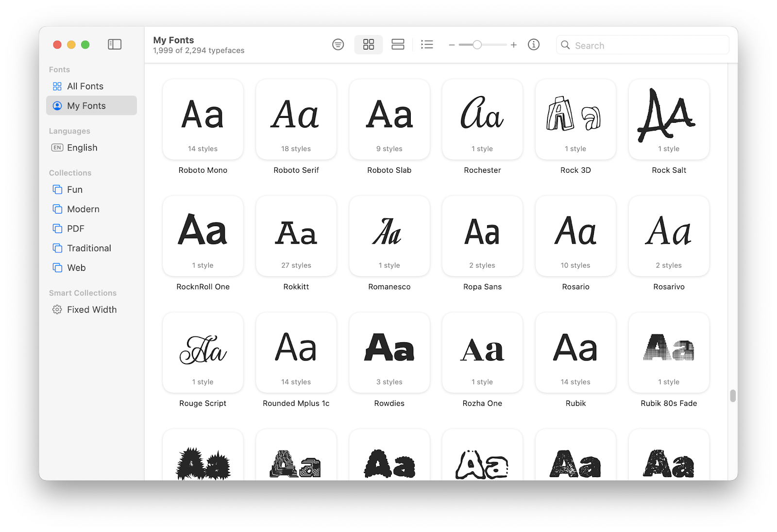Open the filter options icon
The width and height of the screenshot is (777, 532).
[338, 45]
